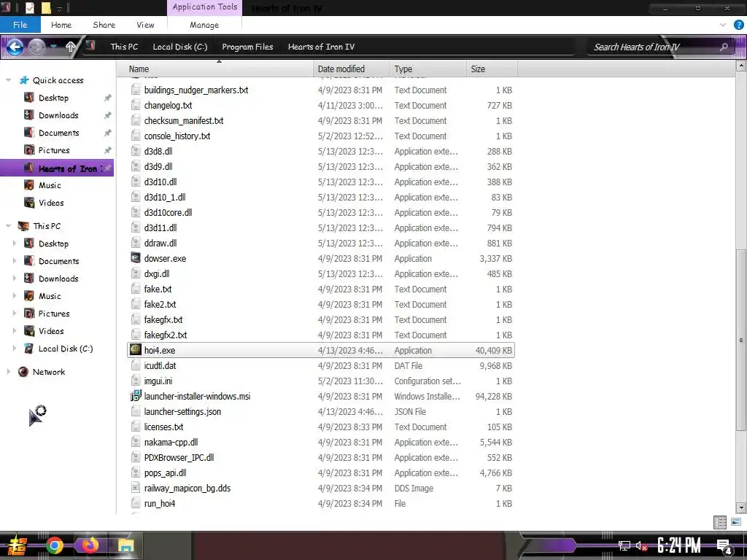Click the Back navigation arrow
The height and width of the screenshot is (560, 747).
(15, 47)
